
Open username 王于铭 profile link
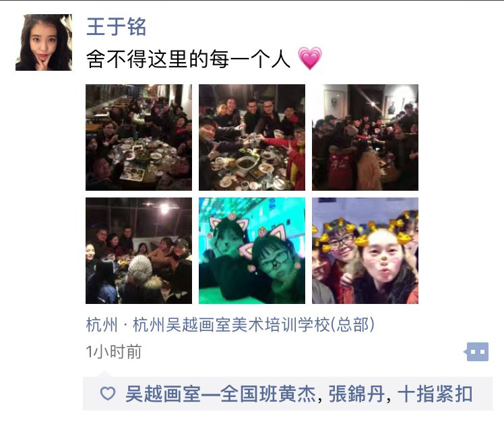click(x=117, y=27)
